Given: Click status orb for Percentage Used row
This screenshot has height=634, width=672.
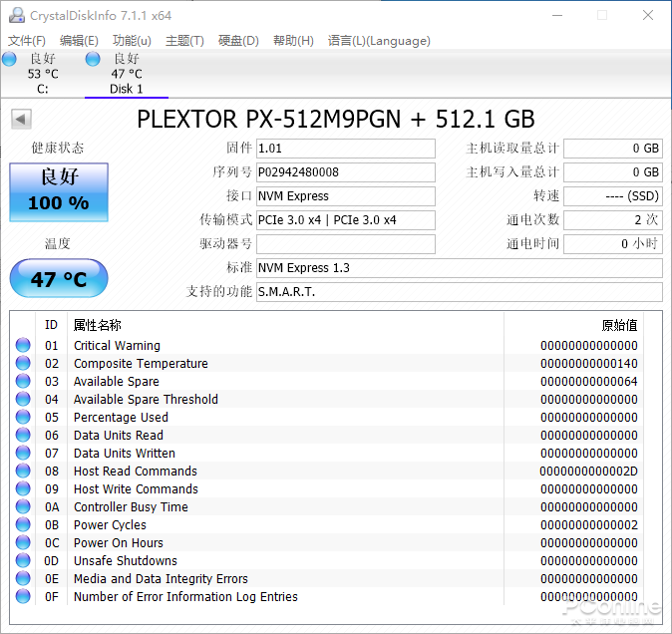Looking at the screenshot, I should pyautogui.click(x=23, y=418).
